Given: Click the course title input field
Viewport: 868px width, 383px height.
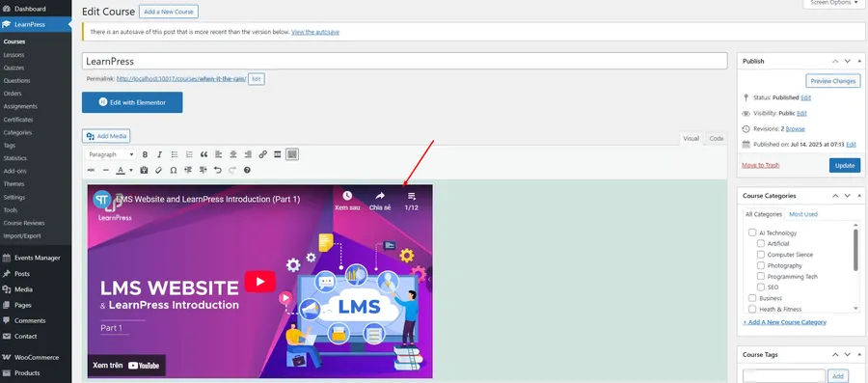Looking at the screenshot, I should coord(405,61).
